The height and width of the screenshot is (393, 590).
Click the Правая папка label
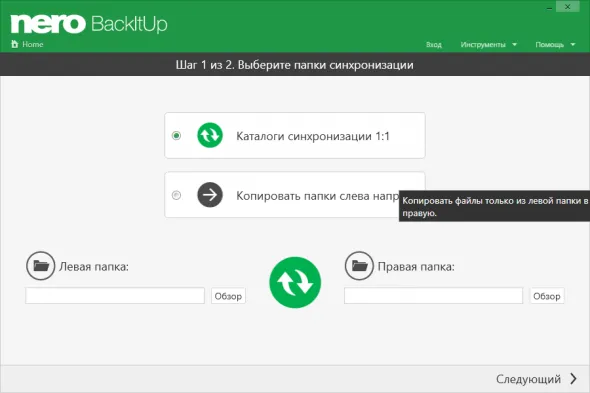(416, 267)
